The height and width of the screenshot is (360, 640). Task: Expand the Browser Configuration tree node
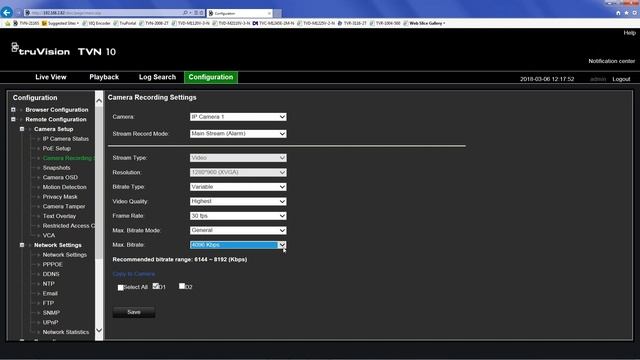(x=13, y=109)
